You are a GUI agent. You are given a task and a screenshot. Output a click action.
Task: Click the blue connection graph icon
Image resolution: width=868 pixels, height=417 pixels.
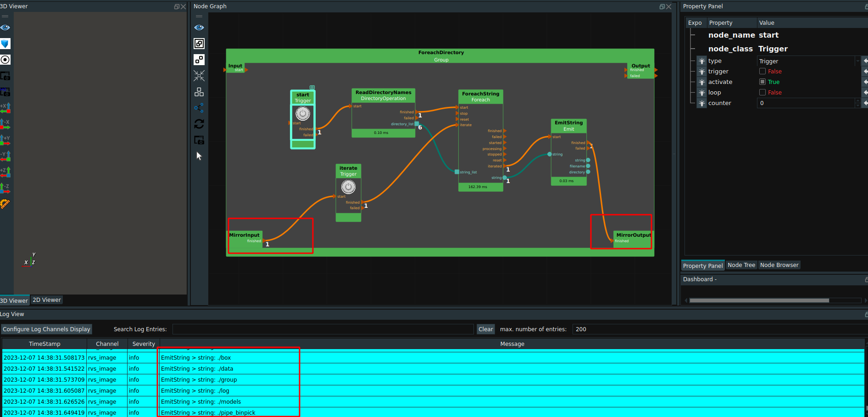click(199, 108)
